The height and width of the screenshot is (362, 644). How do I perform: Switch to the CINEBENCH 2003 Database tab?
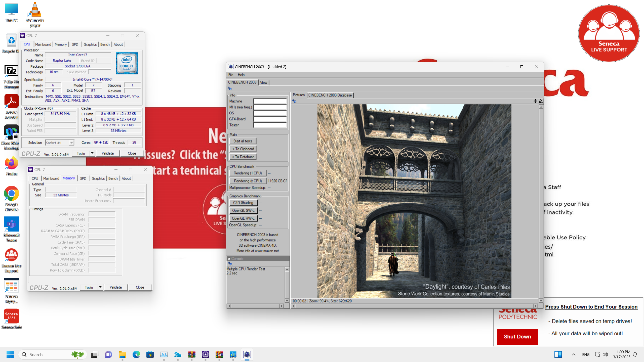click(x=330, y=95)
